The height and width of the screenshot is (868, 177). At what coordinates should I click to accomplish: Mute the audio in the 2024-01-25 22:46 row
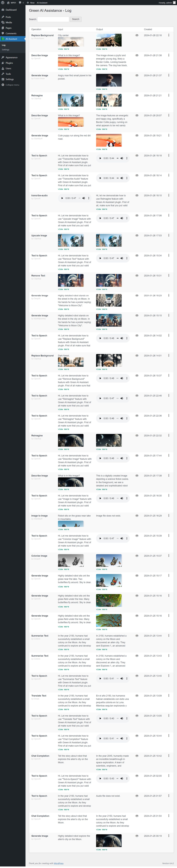(x=122, y=399)
